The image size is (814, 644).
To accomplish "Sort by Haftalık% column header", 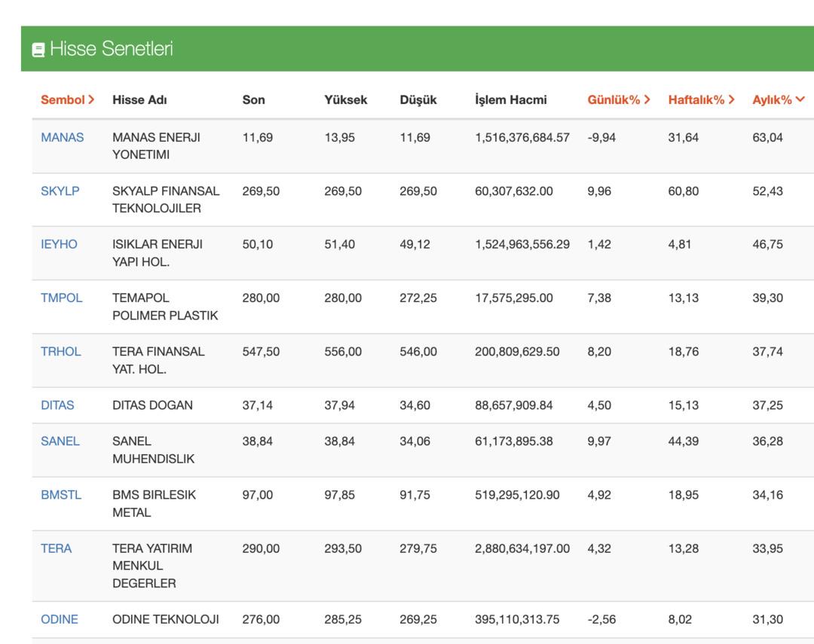I will click(x=700, y=99).
